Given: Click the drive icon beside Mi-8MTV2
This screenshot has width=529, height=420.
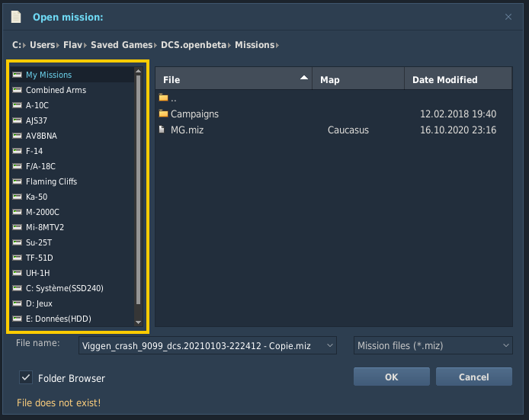Looking at the screenshot, I should click(x=18, y=227).
